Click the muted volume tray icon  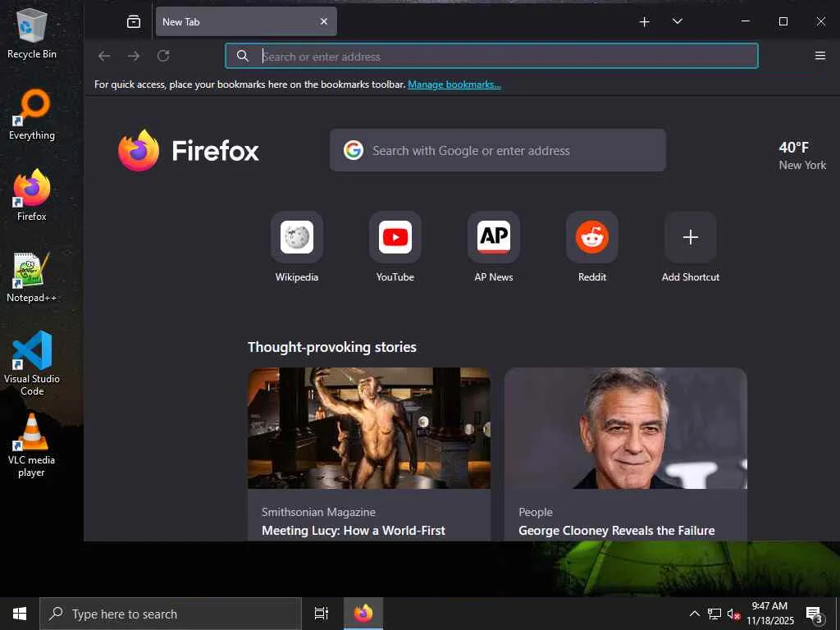733,614
